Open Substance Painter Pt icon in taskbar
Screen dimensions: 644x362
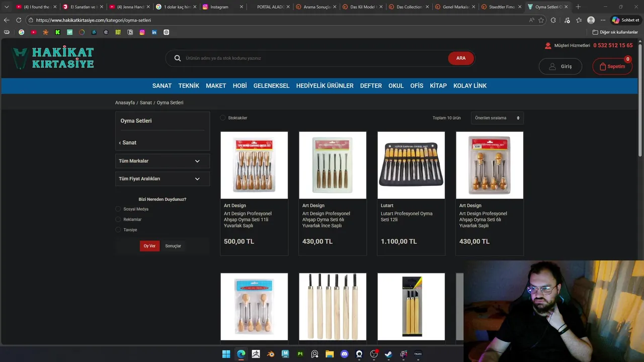300,354
